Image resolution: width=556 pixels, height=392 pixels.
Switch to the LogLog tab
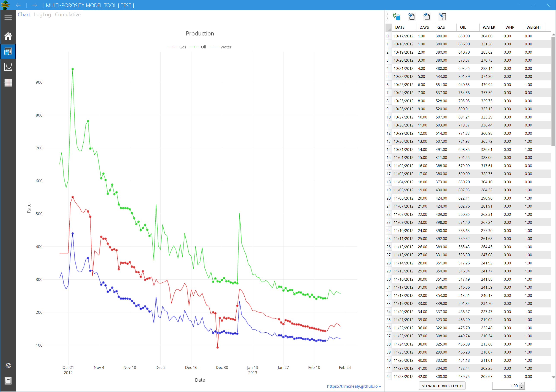pyautogui.click(x=42, y=14)
